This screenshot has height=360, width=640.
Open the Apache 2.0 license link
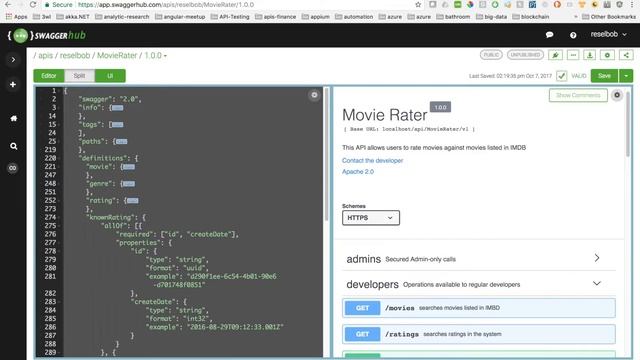point(358,172)
